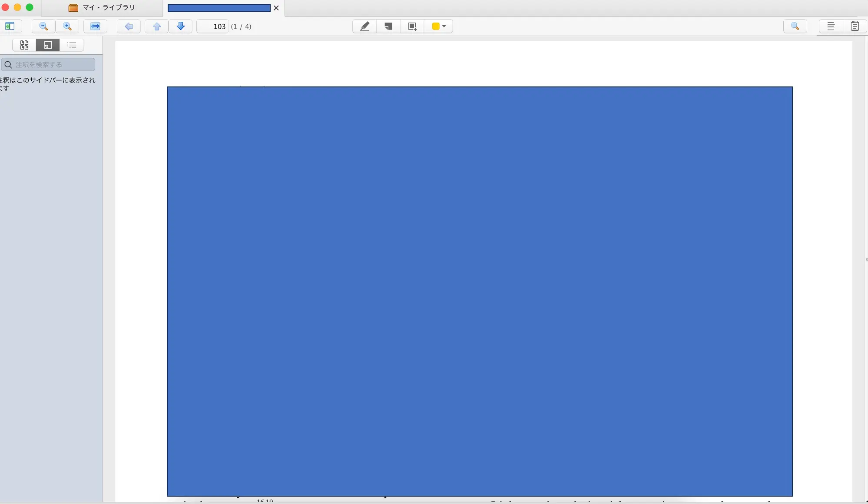The width and height of the screenshot is (868, 504).
Task: Switch sidebar to page thumbnails view
Action: 24,45
